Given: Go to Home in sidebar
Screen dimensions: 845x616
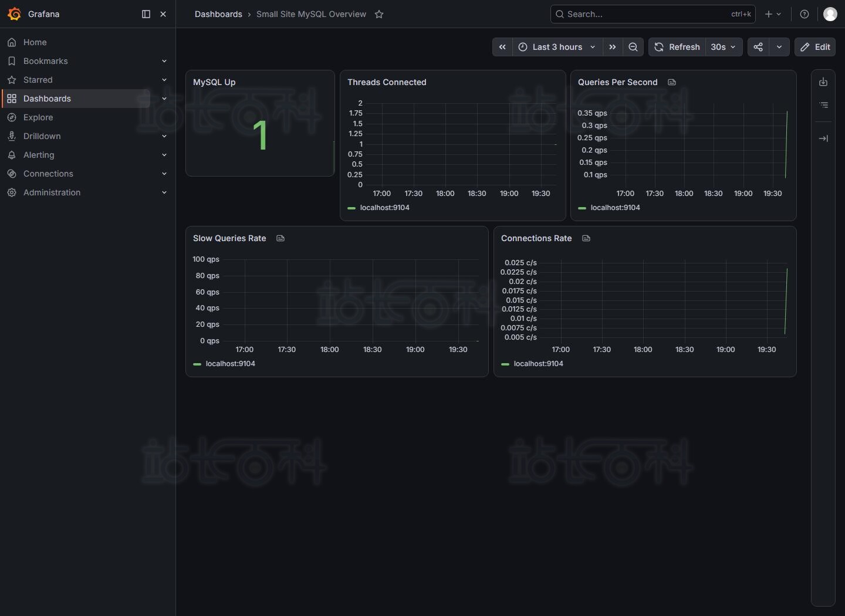Looking at the screenshot, I should (x=35, y=42).
